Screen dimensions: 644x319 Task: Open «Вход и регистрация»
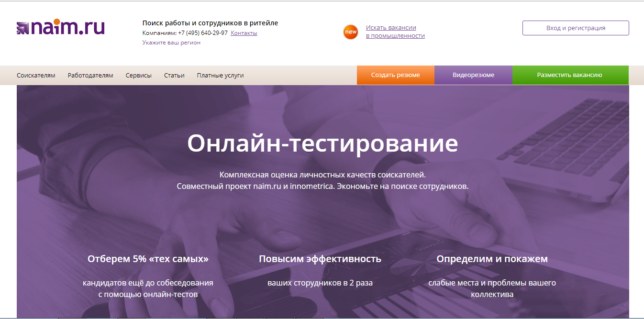(575, 28)
